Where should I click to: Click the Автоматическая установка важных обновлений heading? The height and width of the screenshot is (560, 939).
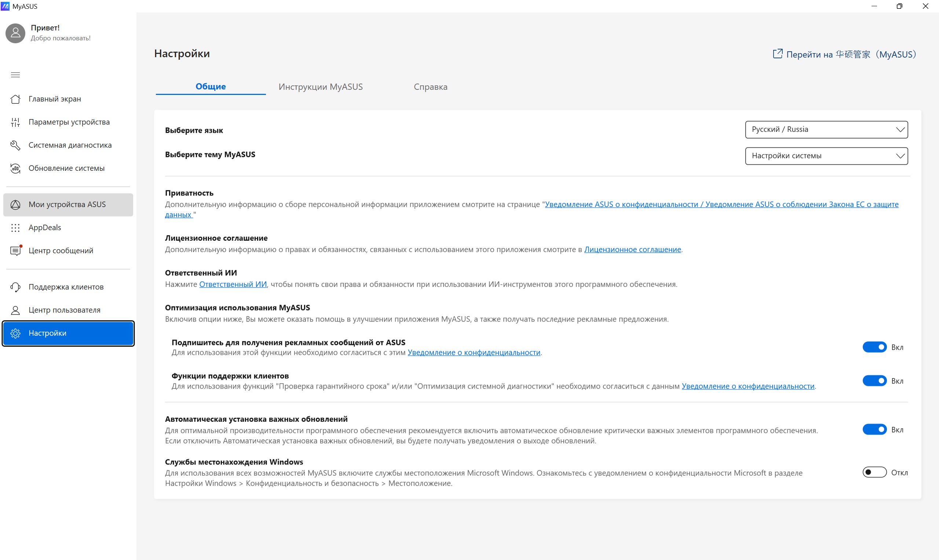(256, 419)
